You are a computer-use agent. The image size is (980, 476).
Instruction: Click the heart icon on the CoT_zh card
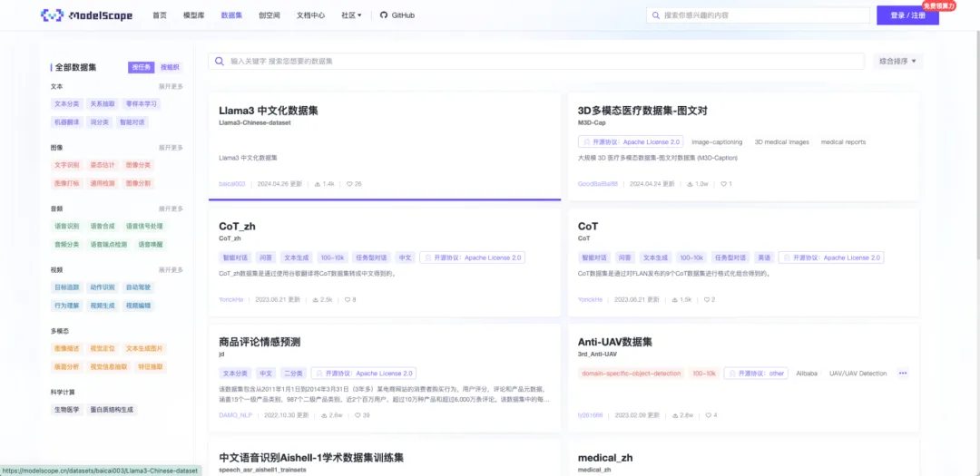coord(348,300)
